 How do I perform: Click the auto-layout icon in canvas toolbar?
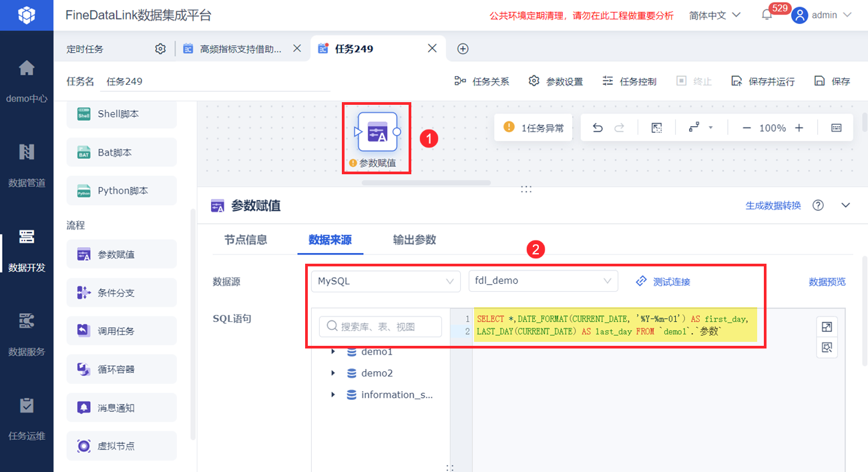point(694,128)
